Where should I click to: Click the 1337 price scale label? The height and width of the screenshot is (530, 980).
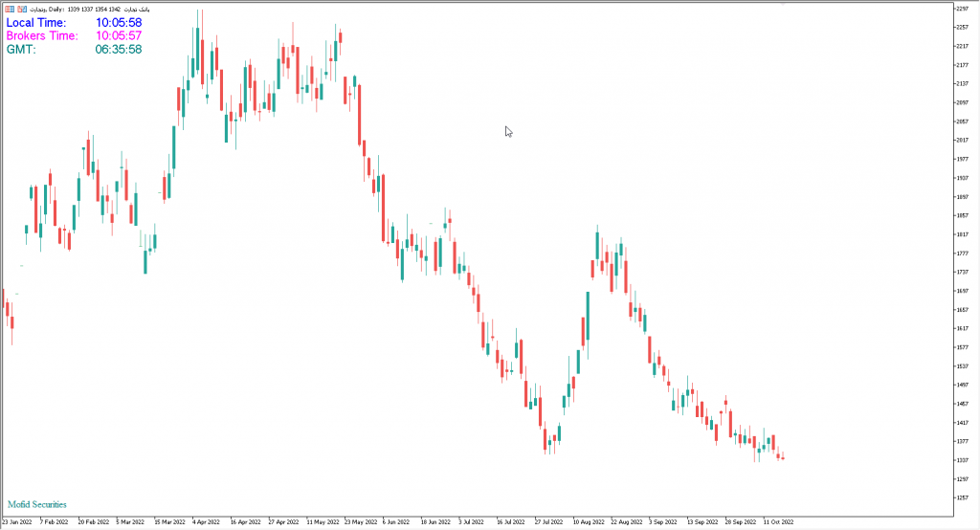[x=962, y=460]
